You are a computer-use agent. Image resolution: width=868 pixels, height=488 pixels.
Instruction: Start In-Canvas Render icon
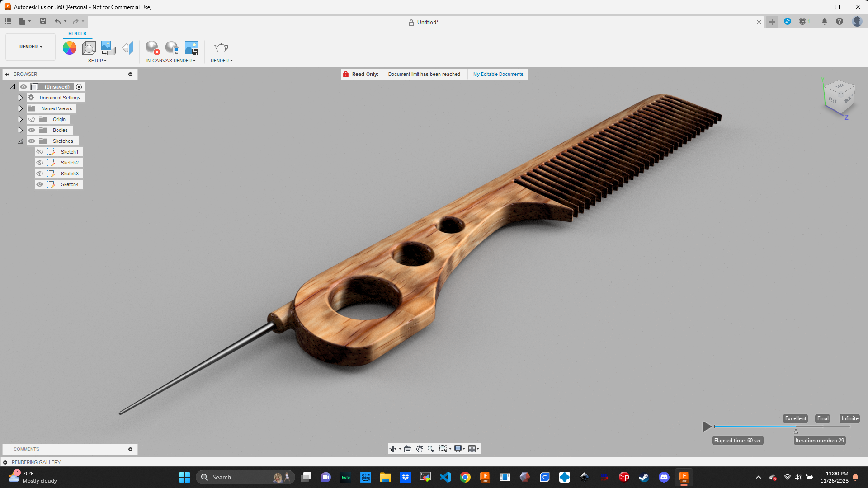[152, 48]
